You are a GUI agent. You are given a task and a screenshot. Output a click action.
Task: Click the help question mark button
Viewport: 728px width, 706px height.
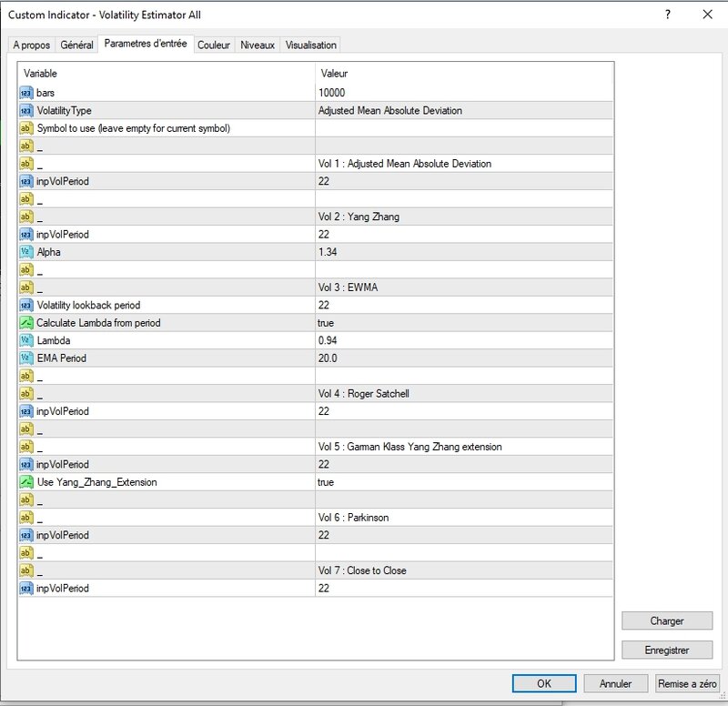(668, 15)
